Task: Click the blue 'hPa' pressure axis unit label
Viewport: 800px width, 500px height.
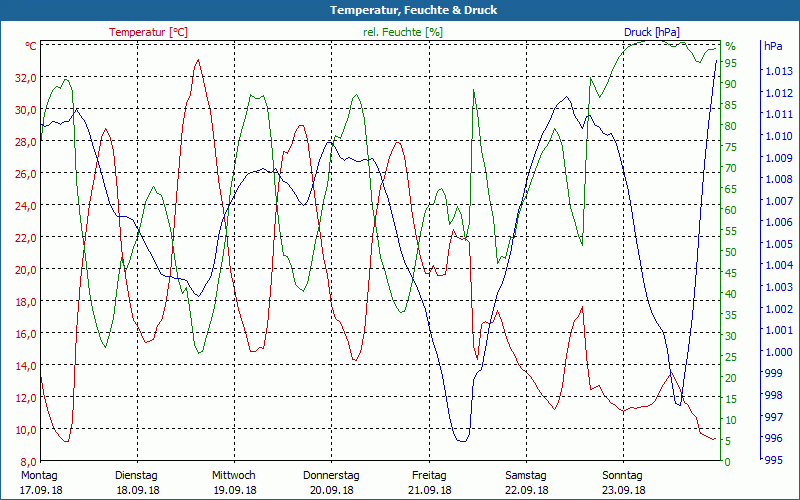Action: (x=773, y=46)
